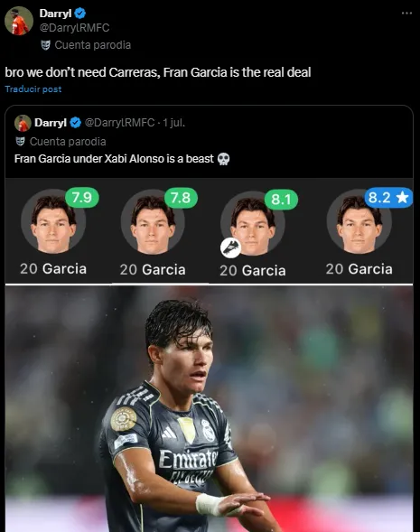Click the boot icon on third Garcia

pyautogui.click(x=230, y=247)
